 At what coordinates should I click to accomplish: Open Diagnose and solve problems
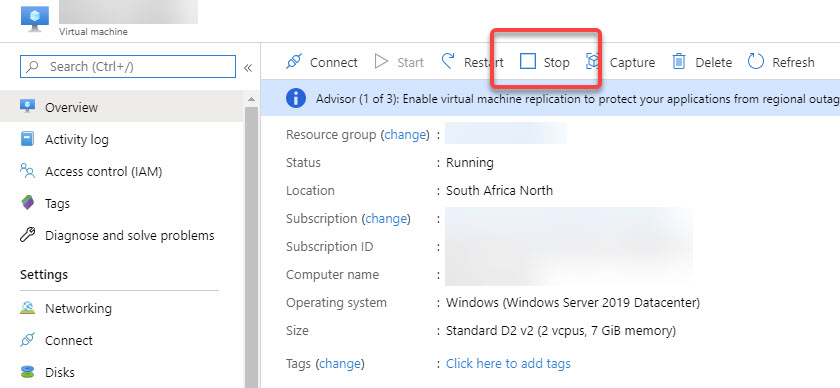(122, 235)
